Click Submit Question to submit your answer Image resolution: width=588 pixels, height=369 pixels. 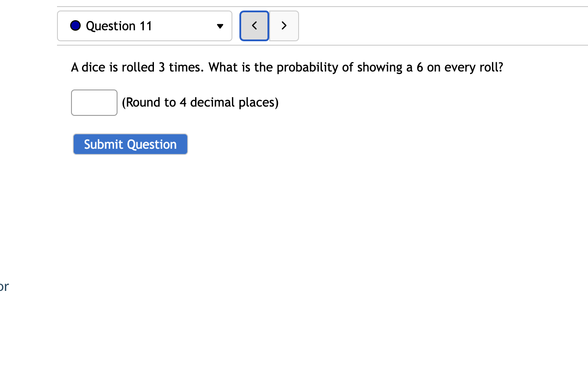[x=130, y=144]
